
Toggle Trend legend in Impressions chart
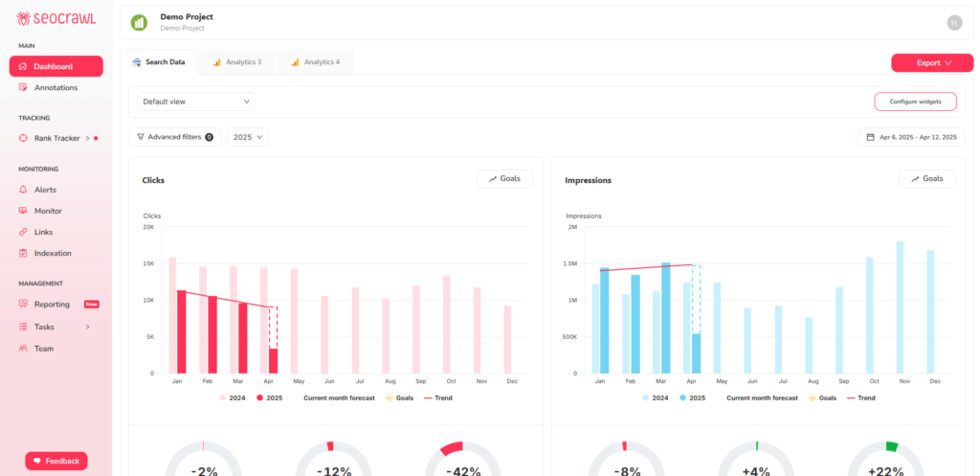(x=861, y=397)
